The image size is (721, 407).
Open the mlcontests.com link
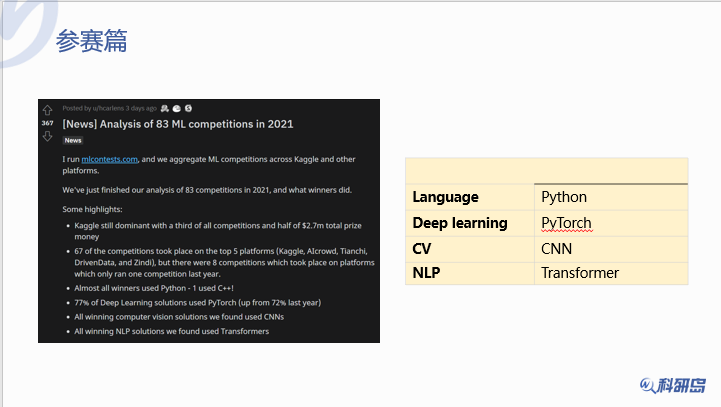click(109, 159)
